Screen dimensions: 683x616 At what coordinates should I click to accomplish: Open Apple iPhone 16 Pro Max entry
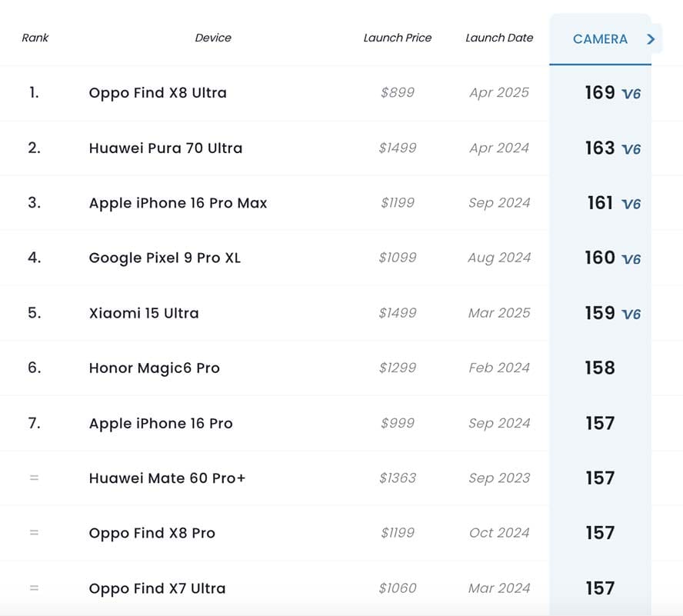(178, 203)
